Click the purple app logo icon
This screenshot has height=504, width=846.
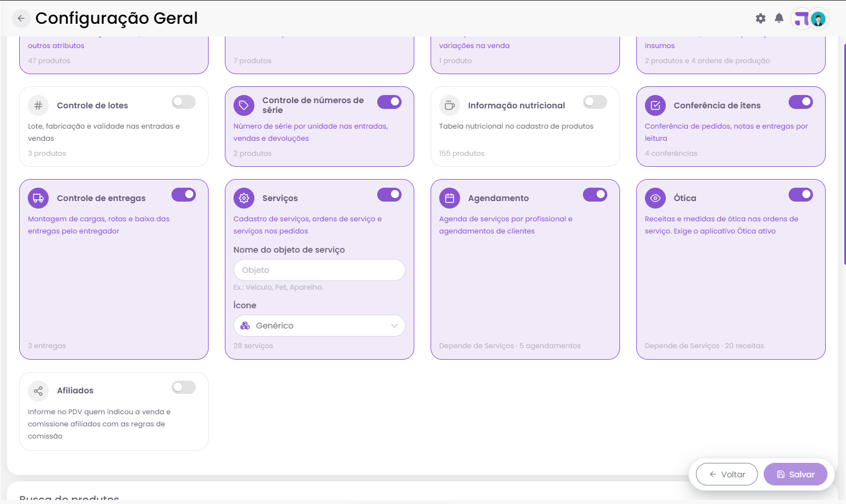(x=801, y=19)
